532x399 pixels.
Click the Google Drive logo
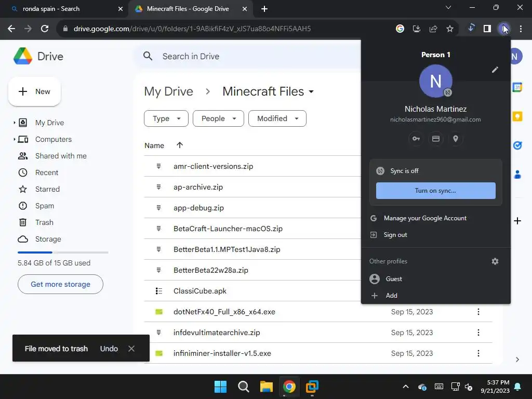23,56
